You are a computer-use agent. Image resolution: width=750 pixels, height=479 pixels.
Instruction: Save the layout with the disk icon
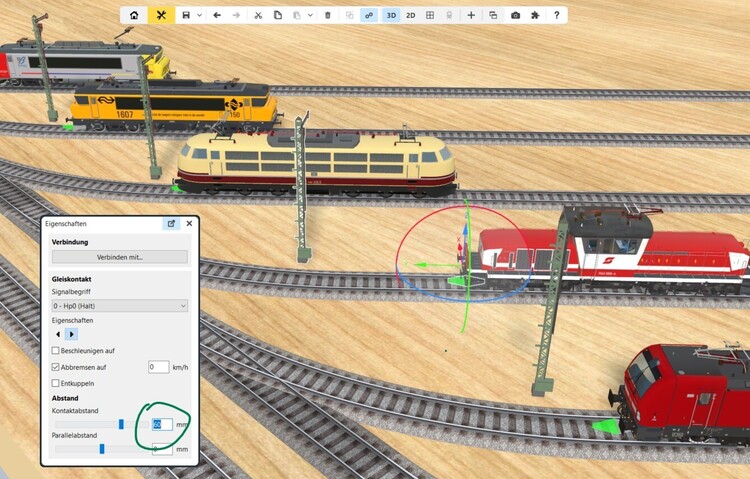point(186,15)
